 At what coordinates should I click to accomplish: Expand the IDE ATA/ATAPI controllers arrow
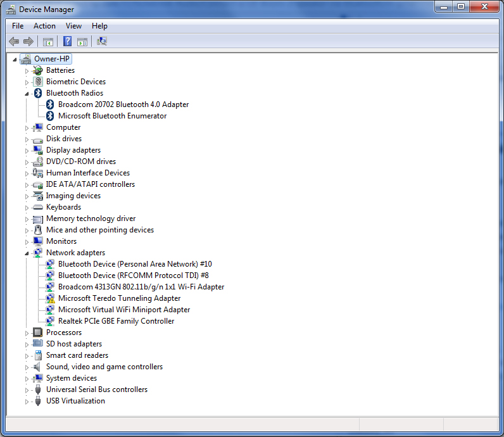click(x=27, y=185)
